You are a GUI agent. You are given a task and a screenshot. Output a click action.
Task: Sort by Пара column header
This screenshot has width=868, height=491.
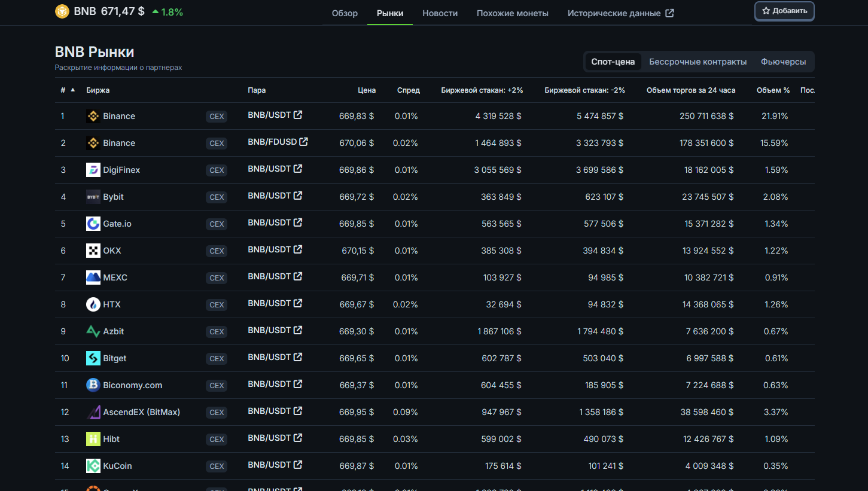point(257,90)
